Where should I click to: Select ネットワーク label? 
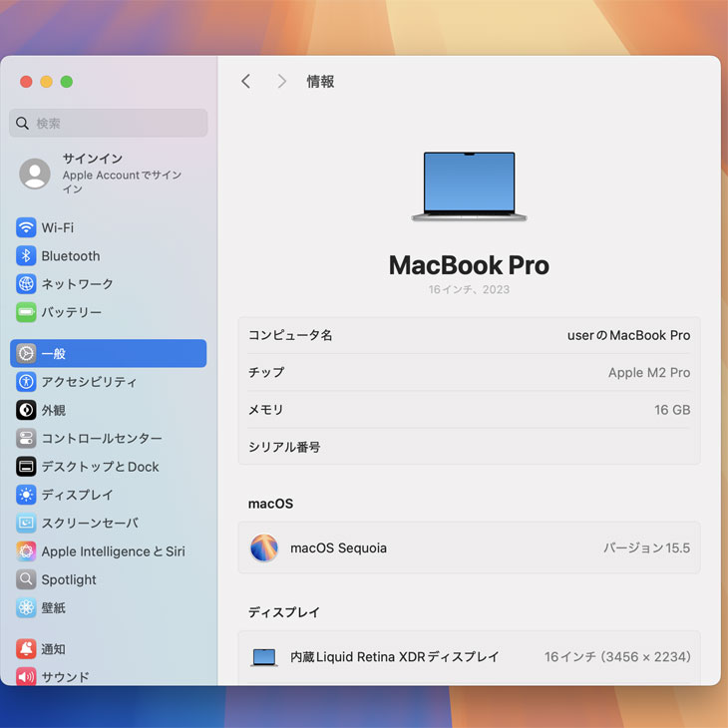[77, 283]
